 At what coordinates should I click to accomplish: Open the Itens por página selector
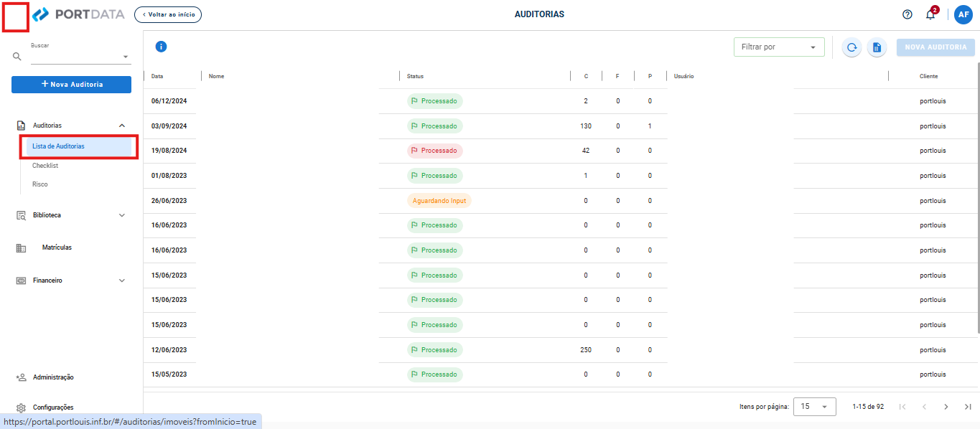click(814, 407)
